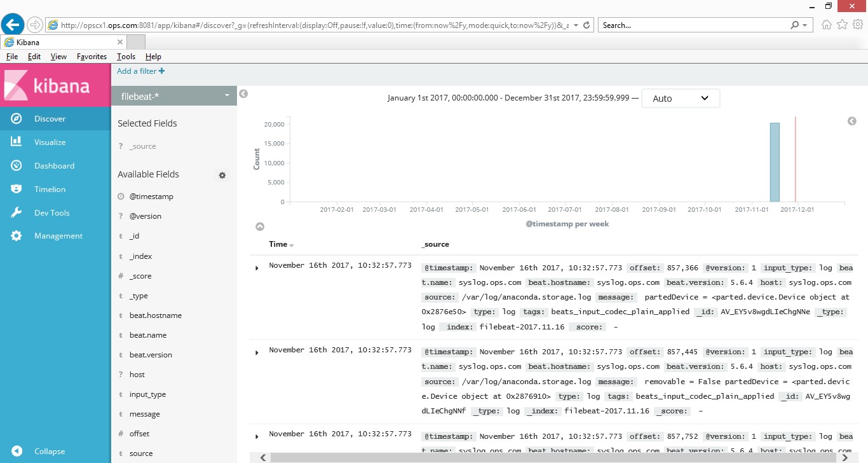Open the Tools menu
Viewport: 868px width, 463px height.
point(126,57)
